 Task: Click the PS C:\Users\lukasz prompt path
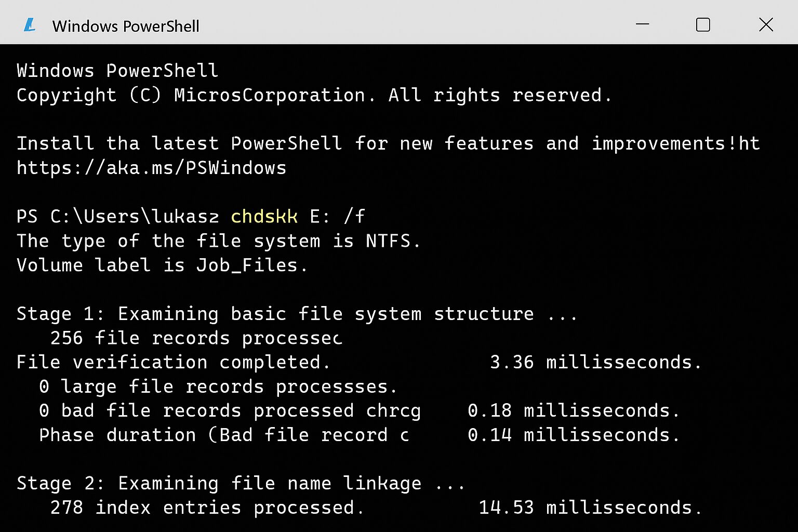(x=117, y=216)
